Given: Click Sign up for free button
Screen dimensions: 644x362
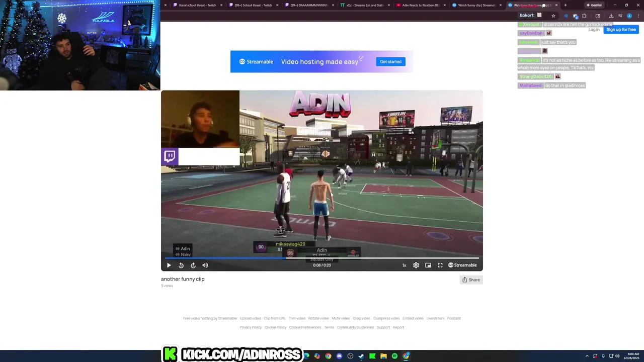Looking at the screenshot, I should (621, 30).
